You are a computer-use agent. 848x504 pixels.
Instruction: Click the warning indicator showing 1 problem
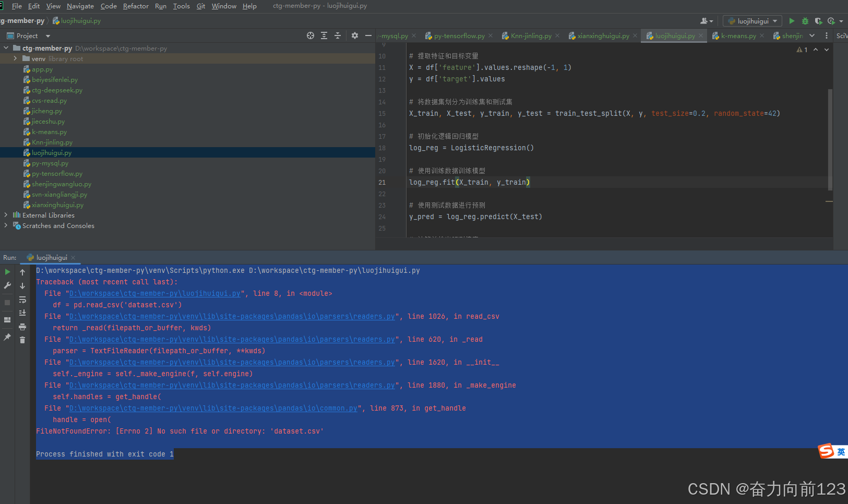802,50
